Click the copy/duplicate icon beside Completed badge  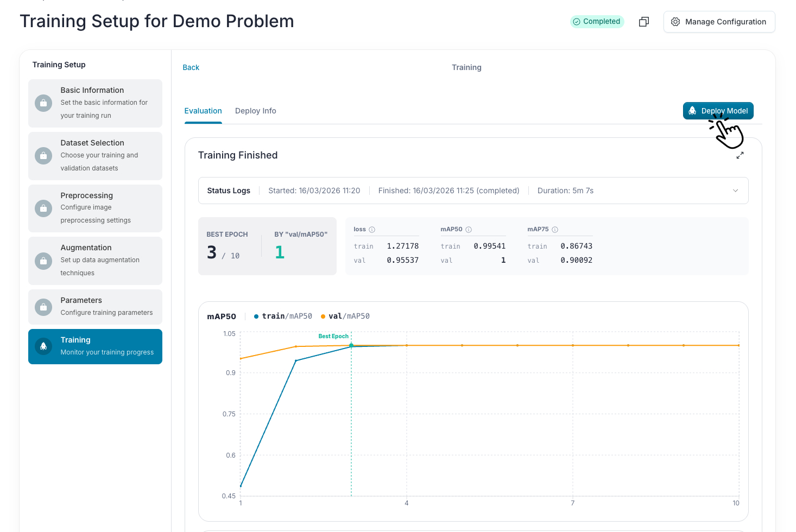point(644,22)
